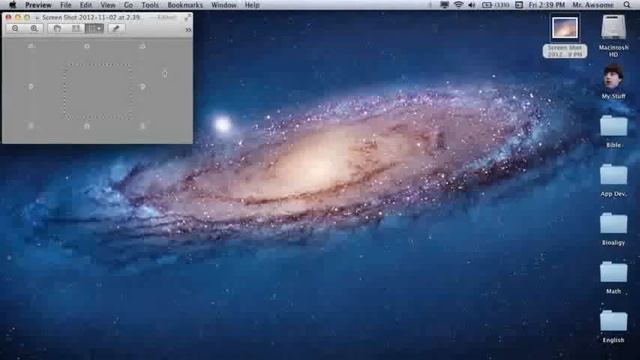Open the rectangular selection tool dropdown
Viewport: 640px width, 360px height.
click(x=94, y=29)
